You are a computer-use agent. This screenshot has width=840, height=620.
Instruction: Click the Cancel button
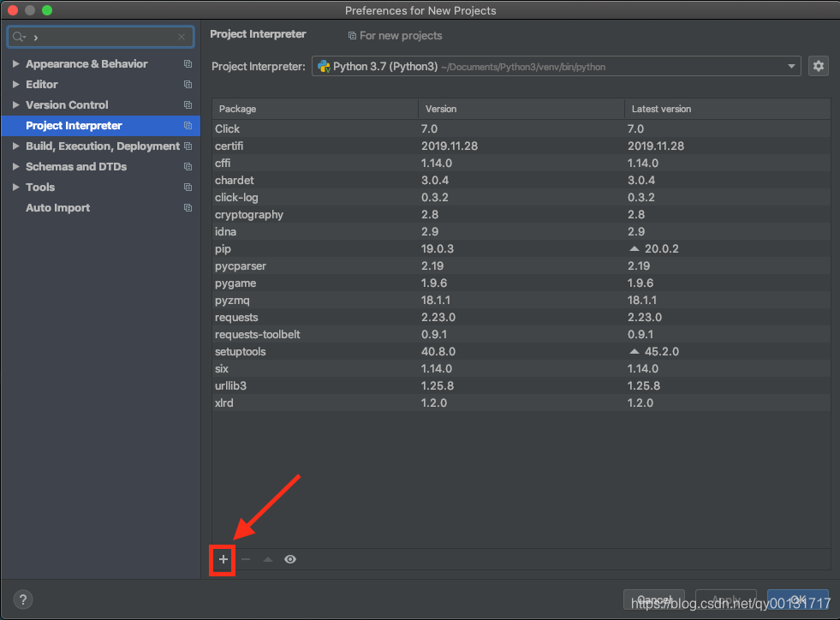click(654, 599)
